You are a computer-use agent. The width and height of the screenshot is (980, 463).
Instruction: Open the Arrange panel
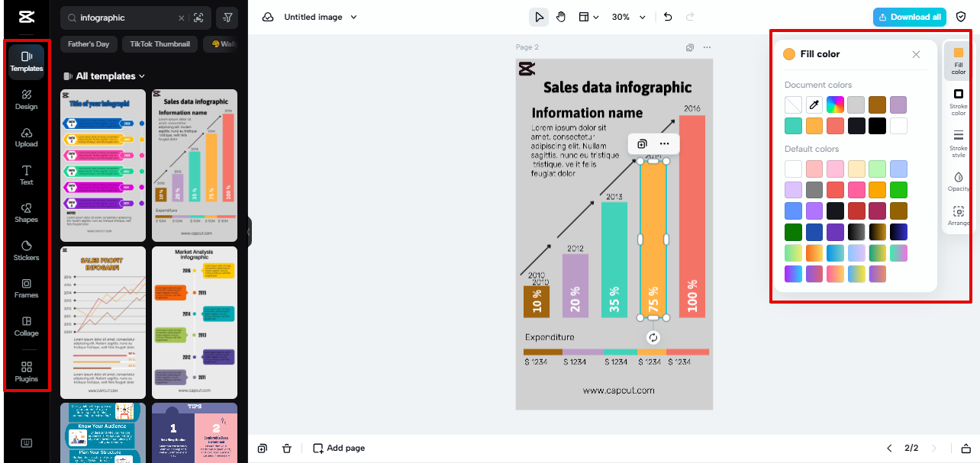[959, 216]
